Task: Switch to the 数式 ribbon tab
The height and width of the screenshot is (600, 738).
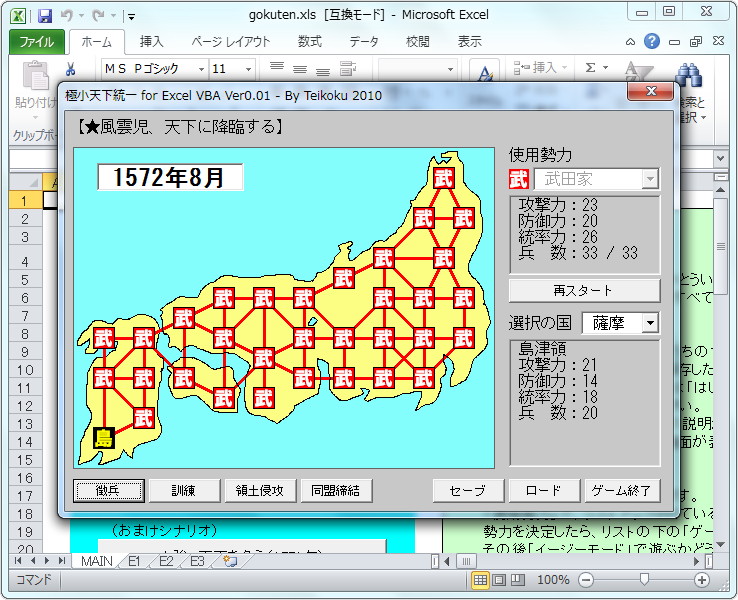Action: point(310,42)
